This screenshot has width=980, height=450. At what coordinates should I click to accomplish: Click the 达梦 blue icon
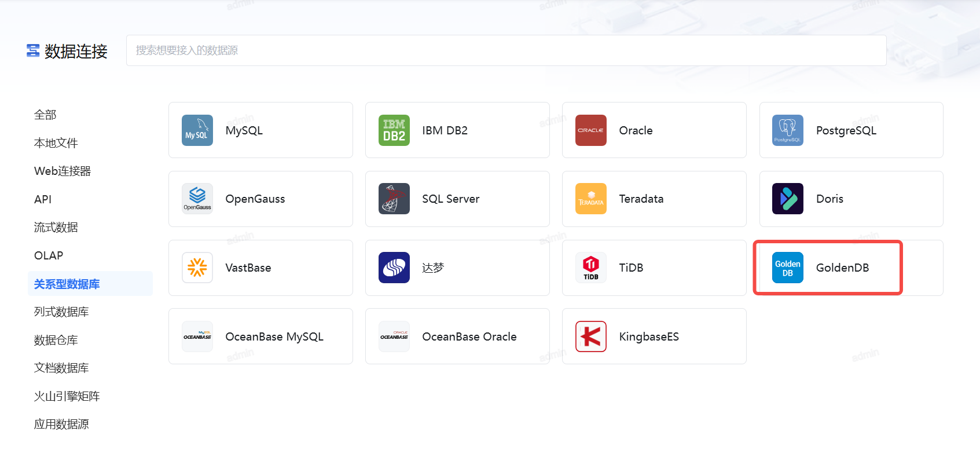394,268
